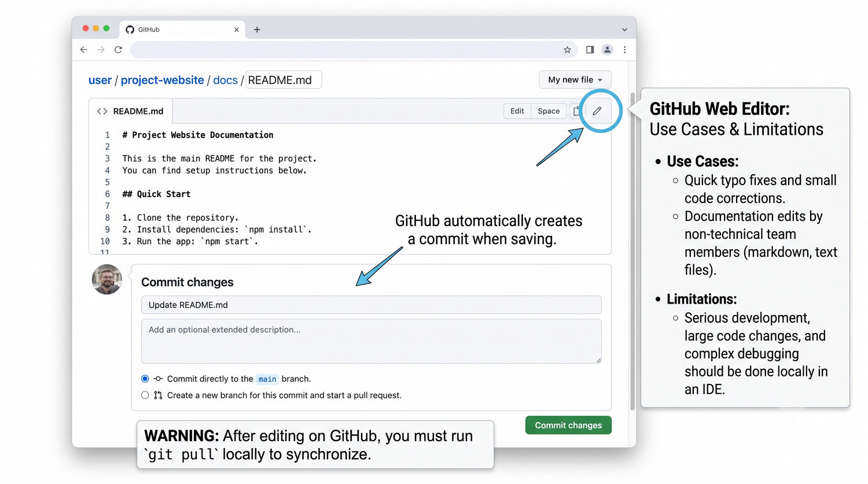The image size is (868, 484).
Task: Open the project-website breadcrumb link
Action: pyautogui.click(x=163, y=80)
